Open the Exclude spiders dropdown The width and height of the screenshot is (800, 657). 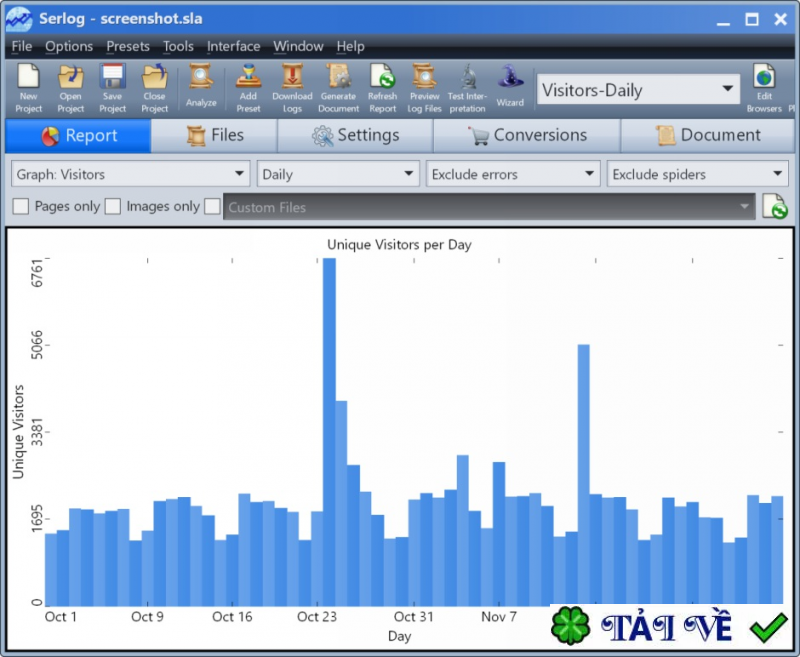pyautogui.click(x=697, y=174)
